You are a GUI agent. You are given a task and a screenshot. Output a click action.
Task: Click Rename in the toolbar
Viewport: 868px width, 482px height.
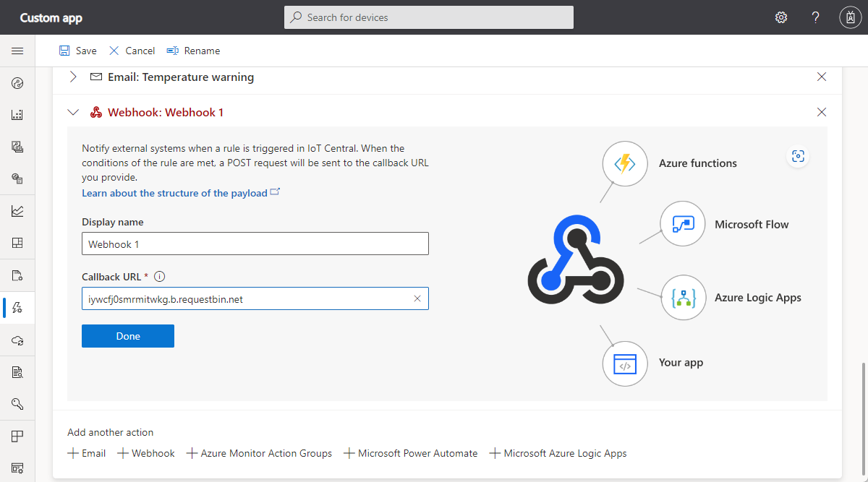(193, 51)
